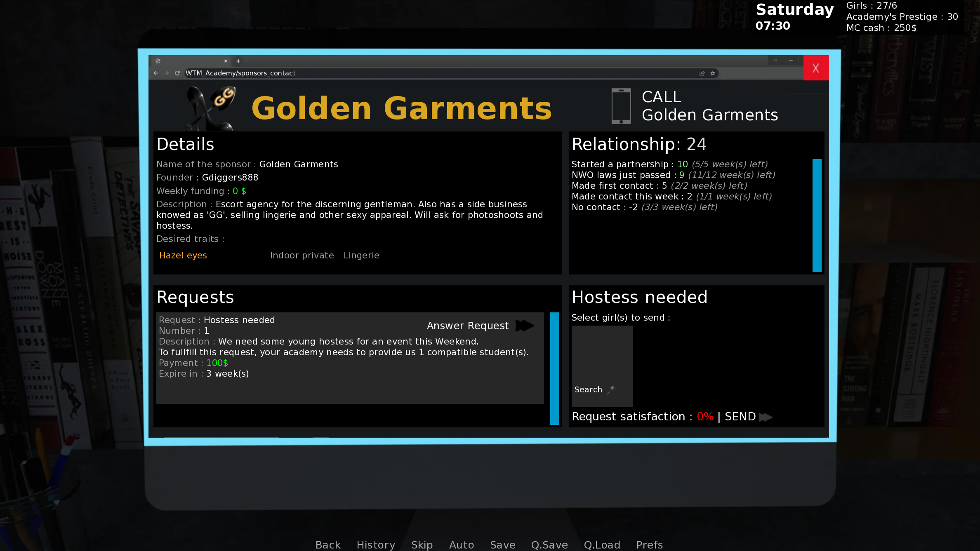This screenshot has width=980, height=551.
Task: Click the Relationship panel scrollbar
Action: pos(817,216)
